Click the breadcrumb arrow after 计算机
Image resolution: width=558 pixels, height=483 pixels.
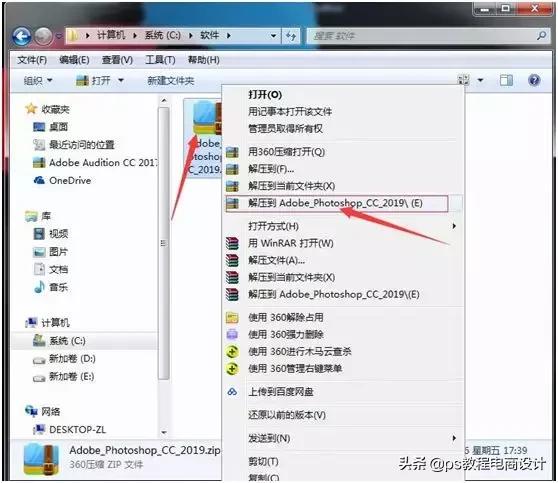point(135,36)
